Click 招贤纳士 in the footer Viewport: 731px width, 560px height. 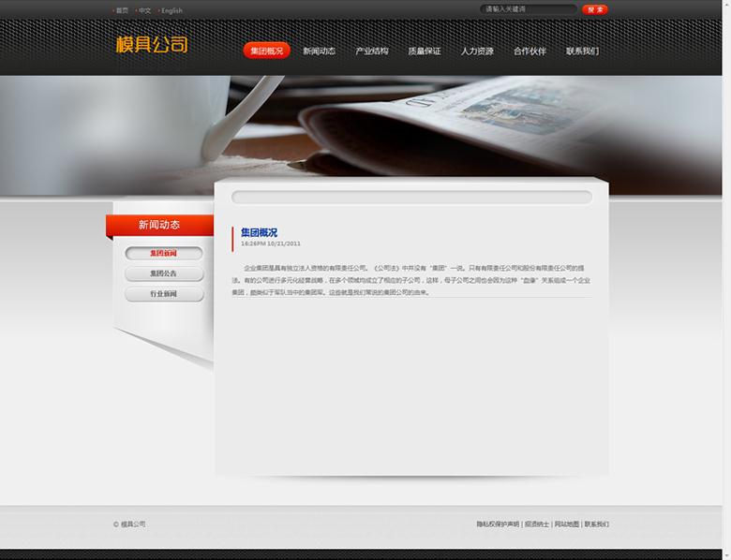[x=537, y=524]
